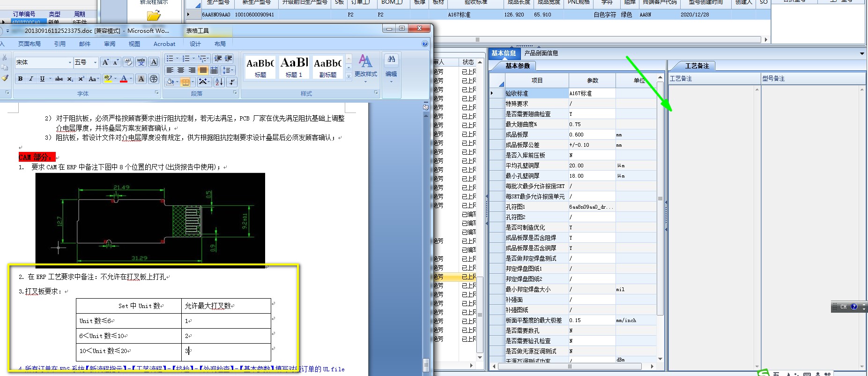This screenshot has height=376, width=868.
Task: Open the underline style dropdown arrow
Action: coord(49,79)
